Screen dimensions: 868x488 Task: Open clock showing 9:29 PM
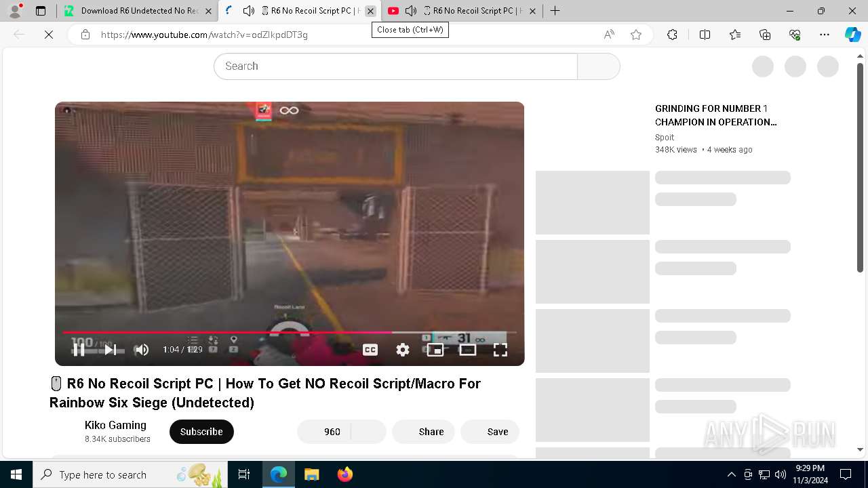click(x=810, y=474)
